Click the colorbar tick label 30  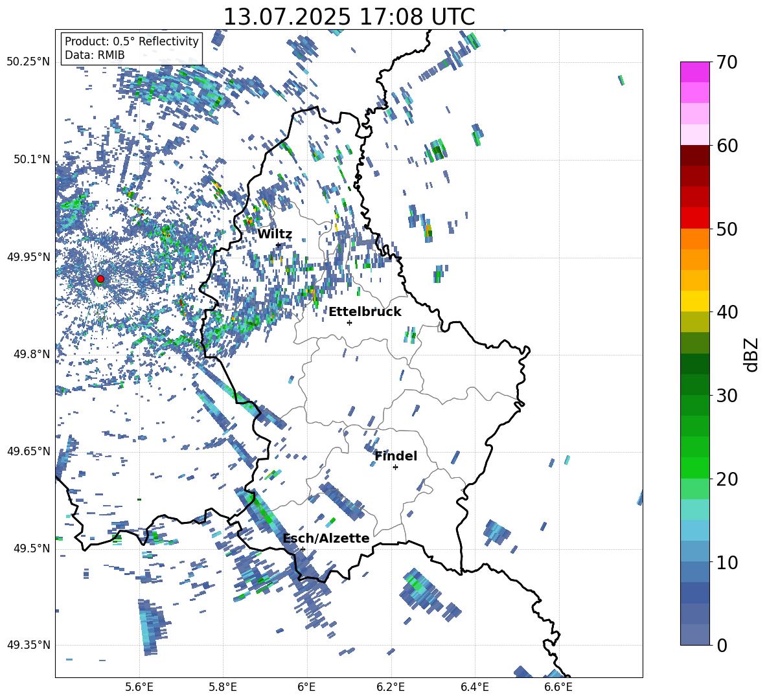click(726, 396)
